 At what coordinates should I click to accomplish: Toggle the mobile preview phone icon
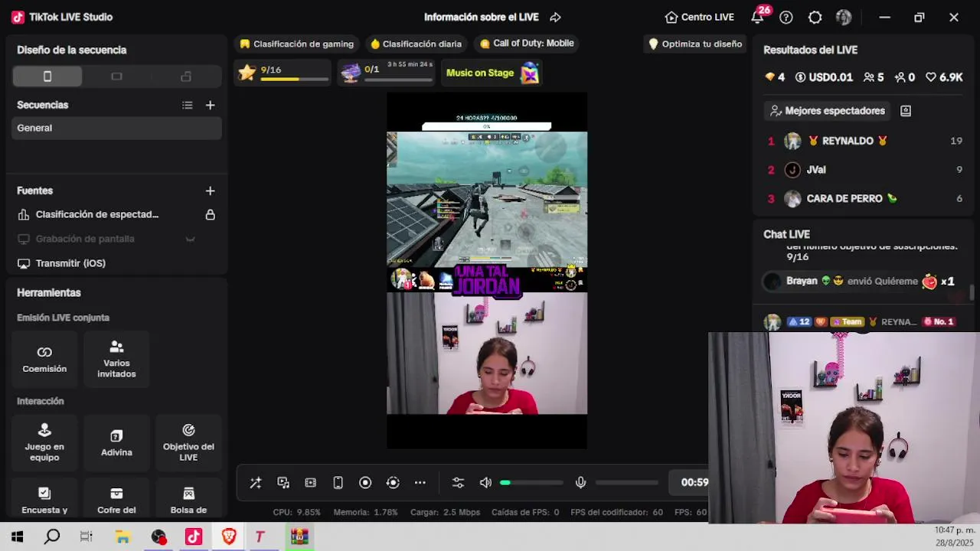338,482
